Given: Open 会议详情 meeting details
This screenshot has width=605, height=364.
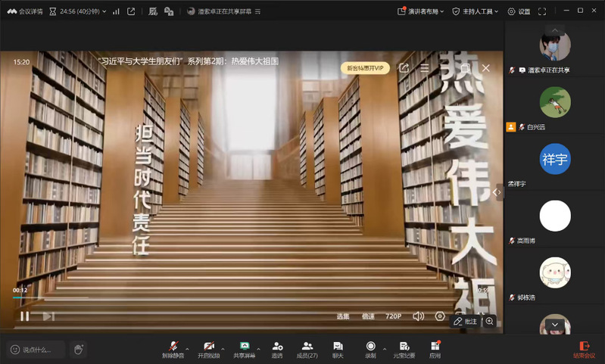Looking at the screenshot, I should coord(25,11).
